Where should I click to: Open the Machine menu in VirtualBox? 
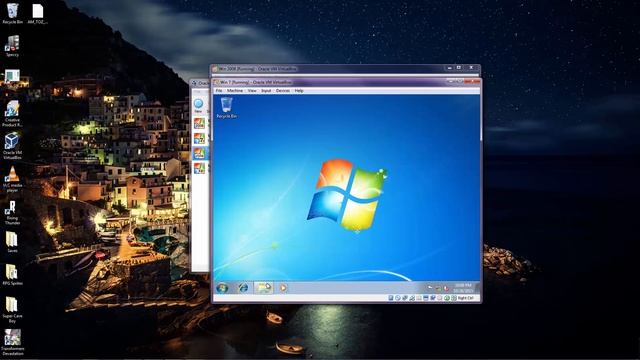[235, 91]
